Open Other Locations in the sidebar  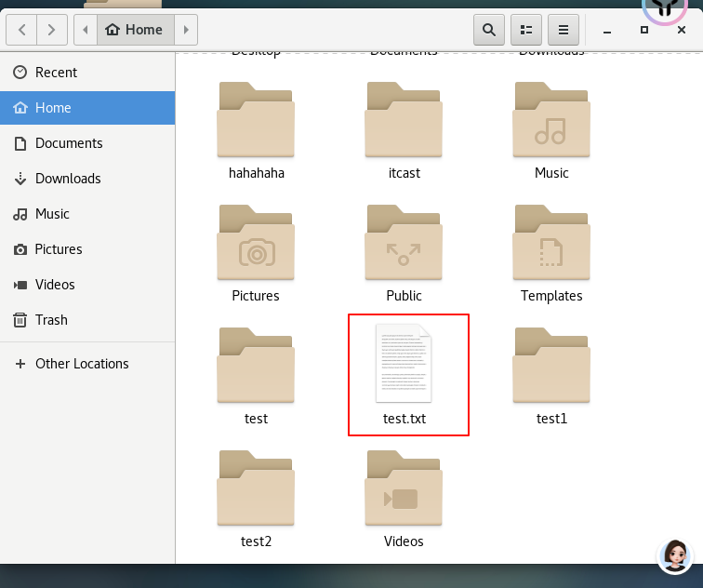(87, 364)
